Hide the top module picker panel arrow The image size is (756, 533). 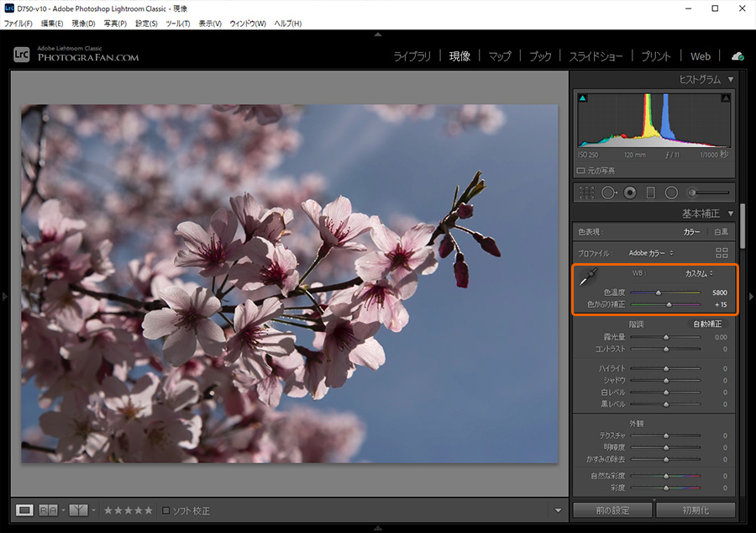point(378,34)
